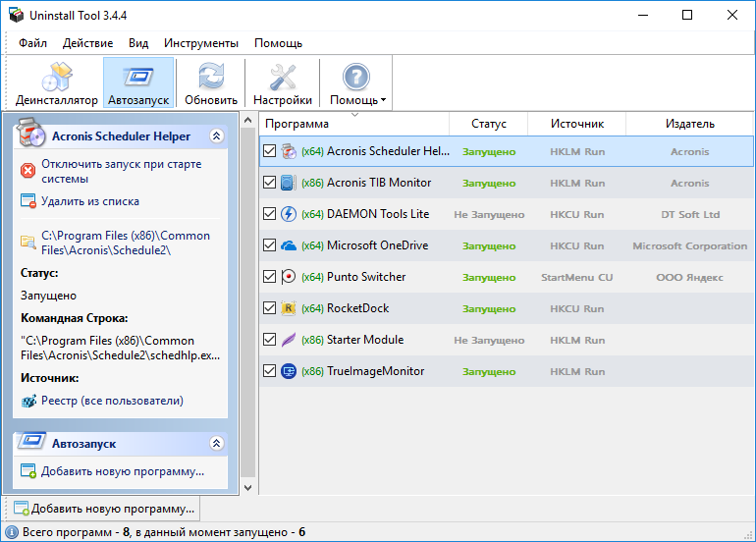Click the Помощь question mark icon
Screen dimensions: 756x542
(x=356, y=78)
